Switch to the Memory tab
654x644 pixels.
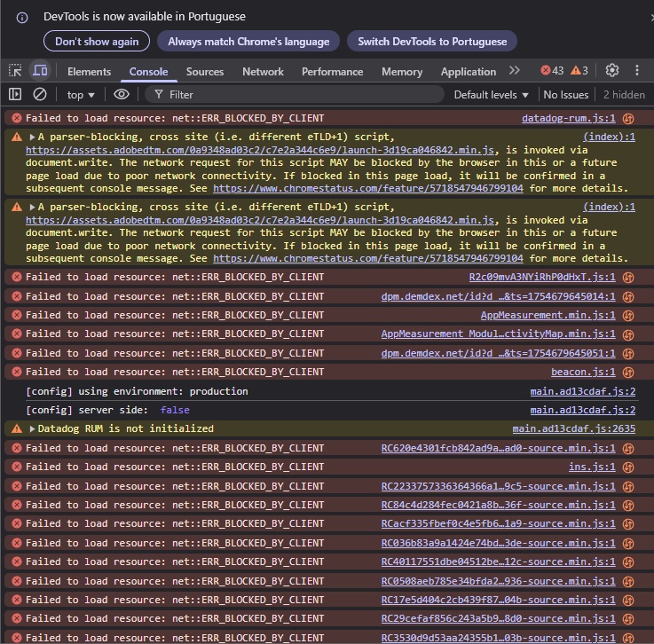(402, 72)
